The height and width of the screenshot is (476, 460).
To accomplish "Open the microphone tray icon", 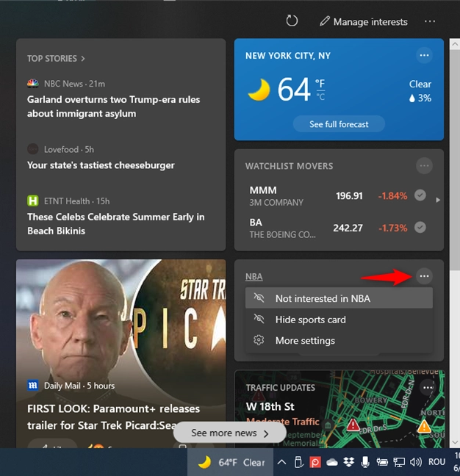I will click(365, 462).
